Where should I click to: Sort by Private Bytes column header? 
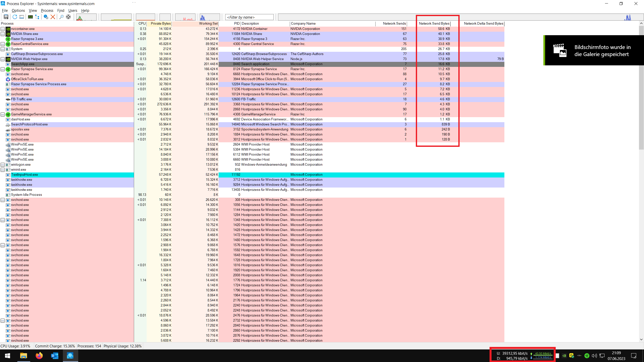tap(160, 23)
